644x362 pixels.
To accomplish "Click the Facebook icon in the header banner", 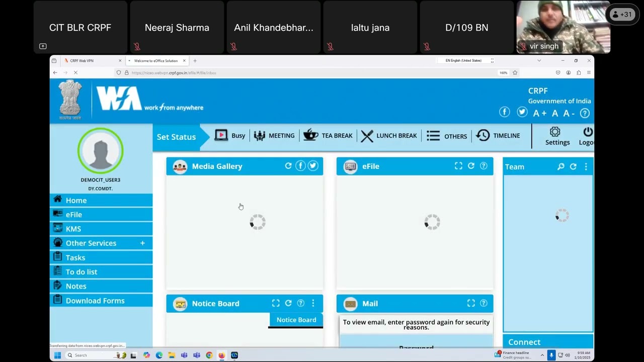I will click(505, 112).
